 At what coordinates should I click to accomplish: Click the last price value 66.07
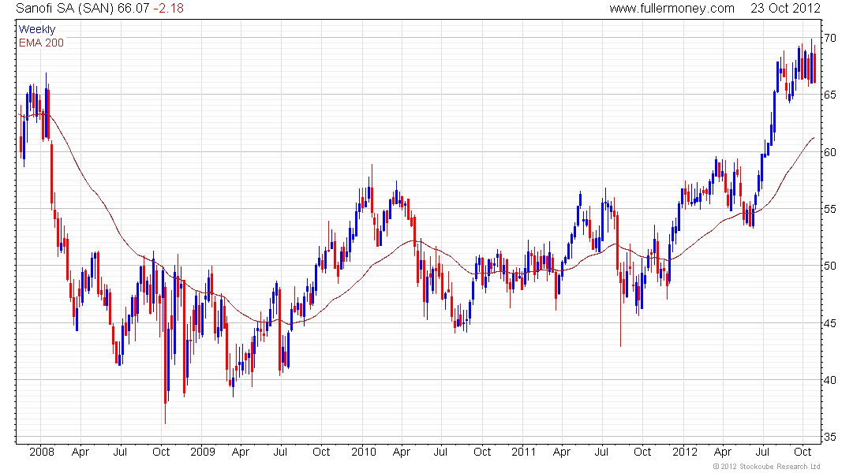click(133, 9)
